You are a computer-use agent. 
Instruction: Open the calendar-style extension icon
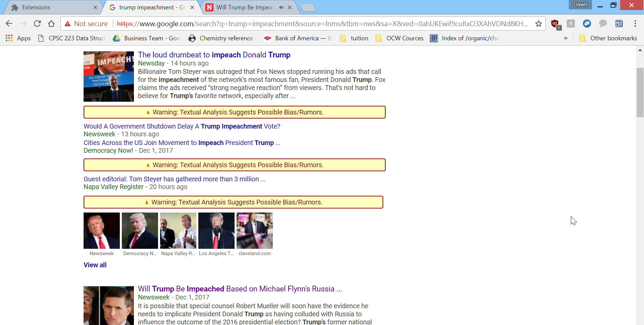pyautogui.click(x=619, y=24)
